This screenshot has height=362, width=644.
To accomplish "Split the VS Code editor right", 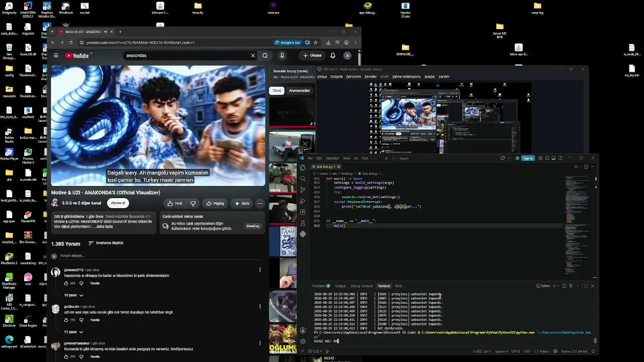I will (586, 167).
